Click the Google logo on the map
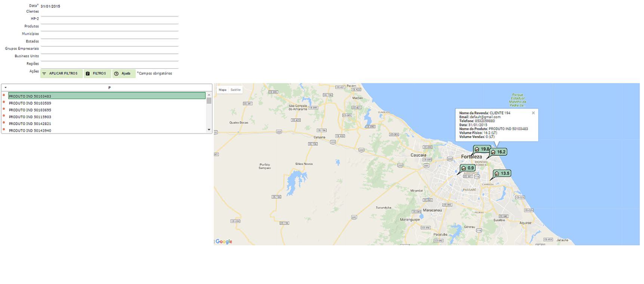This screenshot has height=284, width=644. coord(224,242)
